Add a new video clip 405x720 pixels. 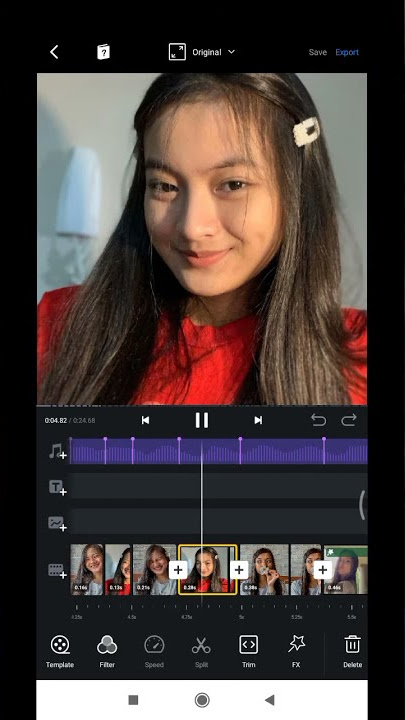click(x=57, y=571)
